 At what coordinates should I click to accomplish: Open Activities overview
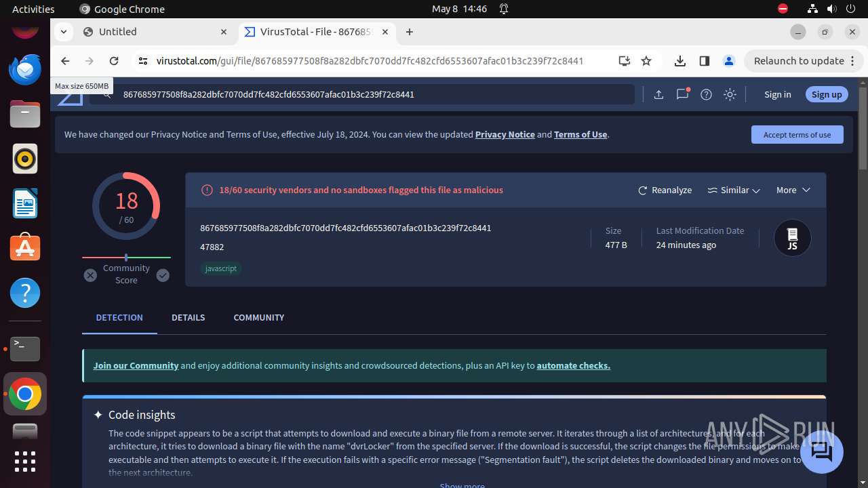33,9
